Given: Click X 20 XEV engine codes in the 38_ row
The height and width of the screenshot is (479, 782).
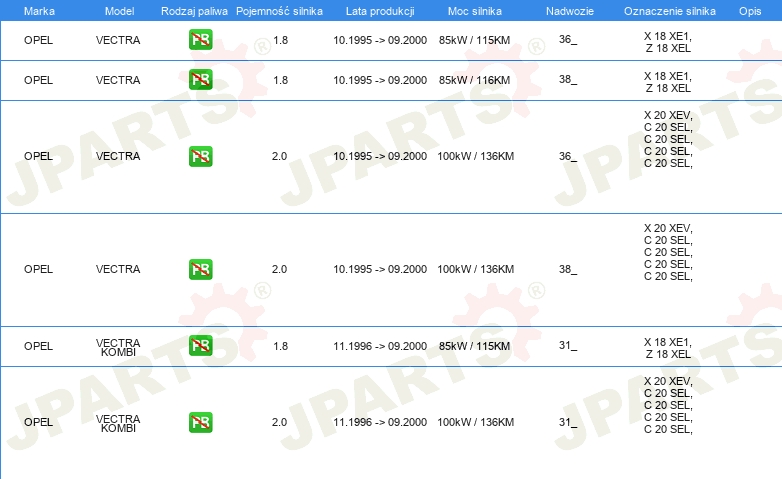Looking at the screenshot, I should 668,252.
